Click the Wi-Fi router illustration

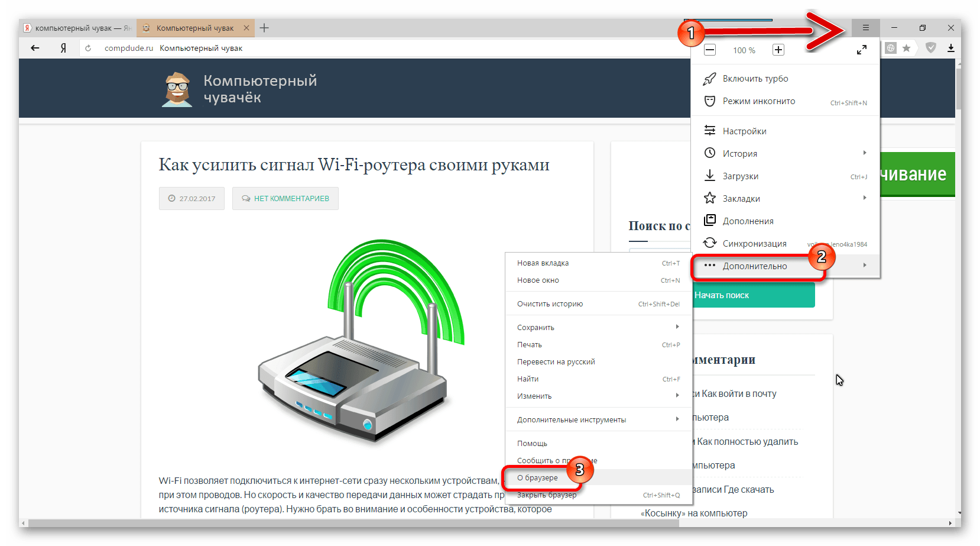tap(361, 341)
